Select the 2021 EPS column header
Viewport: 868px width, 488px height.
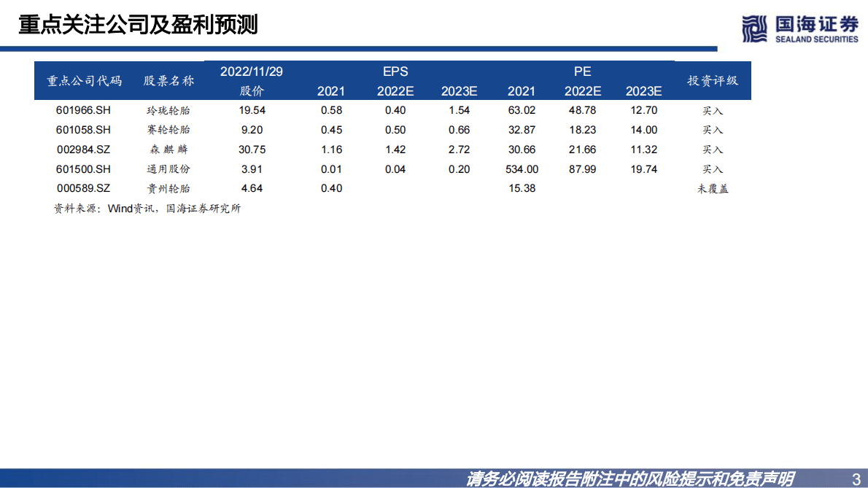(x=330, y=91)
